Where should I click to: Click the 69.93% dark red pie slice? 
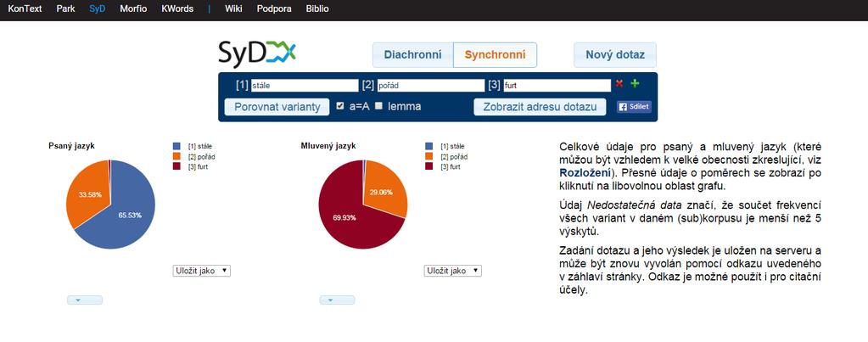(344, 218)
